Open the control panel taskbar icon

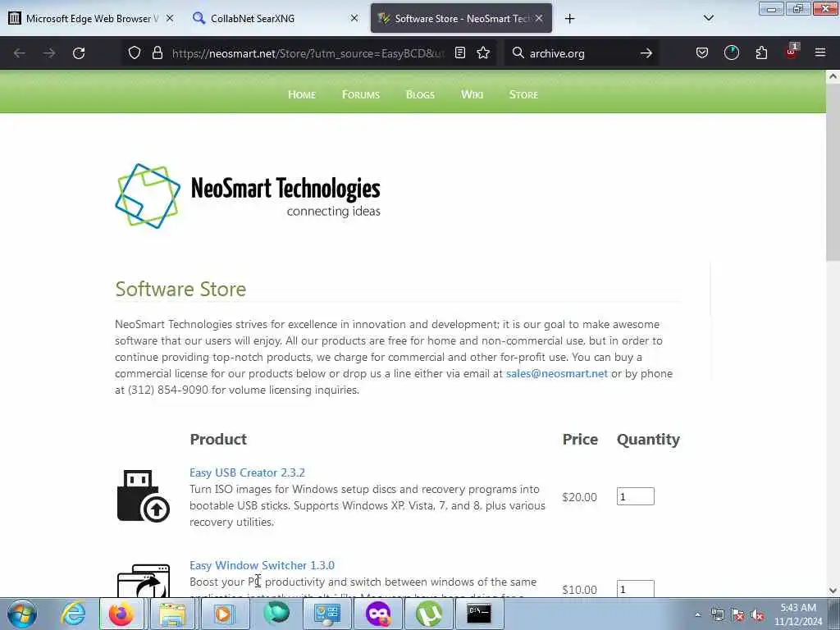(x=326, y=614)
